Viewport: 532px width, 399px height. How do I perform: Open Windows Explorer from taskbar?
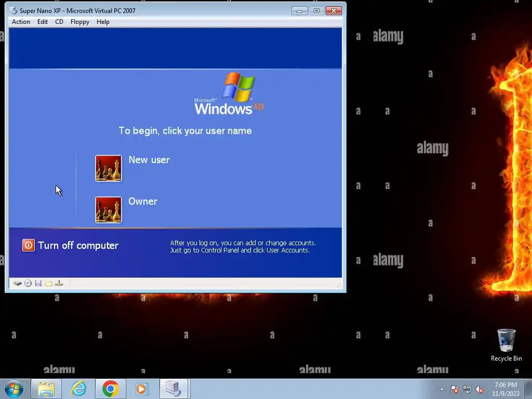[46, 389]
